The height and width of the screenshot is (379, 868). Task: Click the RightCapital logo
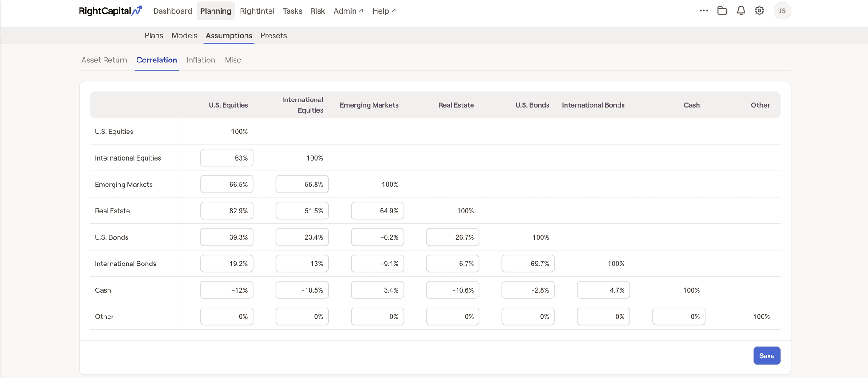click(x=111, y=11)
